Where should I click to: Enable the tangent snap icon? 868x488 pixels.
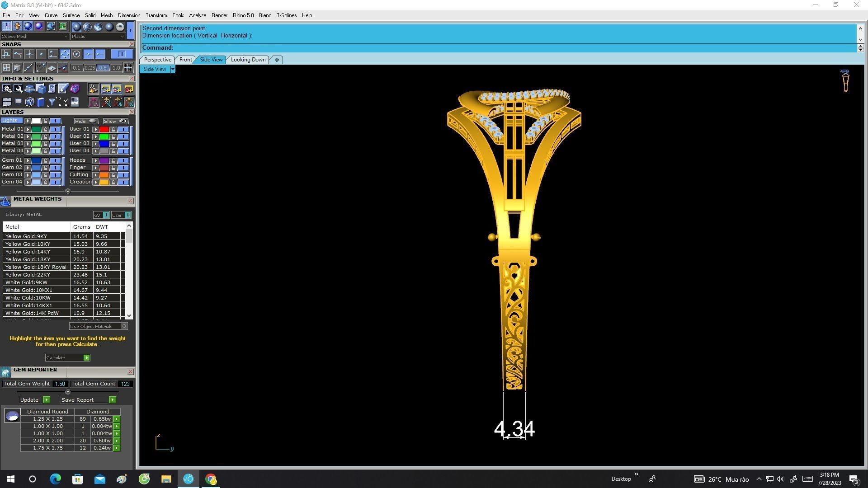coord(18,54)
